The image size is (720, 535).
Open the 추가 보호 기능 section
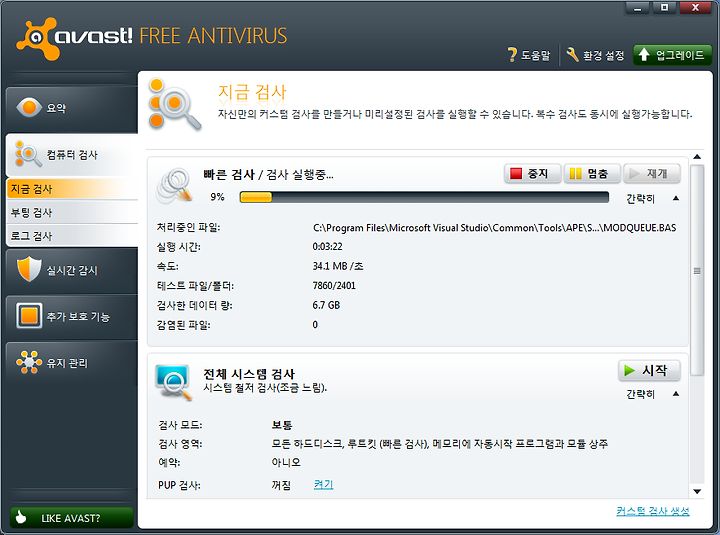pyautogui.click(x=72, y=316)
